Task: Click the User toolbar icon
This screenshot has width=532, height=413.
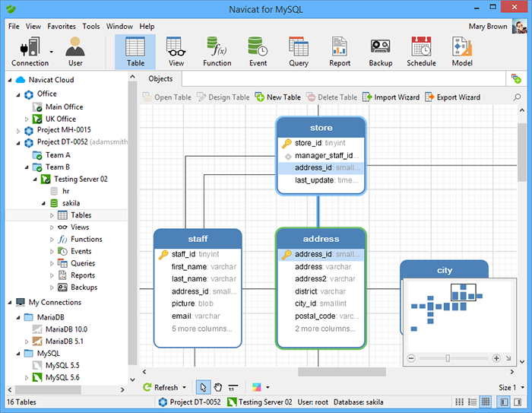Action: [75, 52]
